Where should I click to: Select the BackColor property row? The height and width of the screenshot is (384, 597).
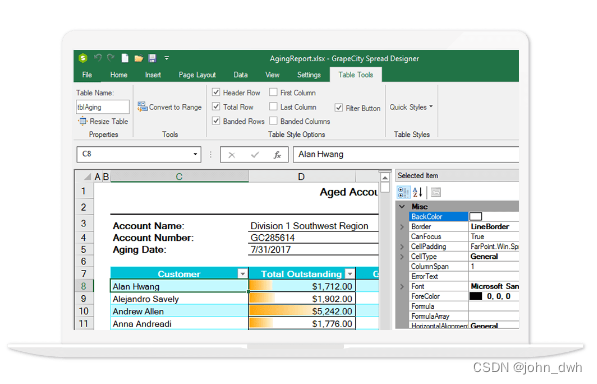pyautogui.click(x=464, y=217)
